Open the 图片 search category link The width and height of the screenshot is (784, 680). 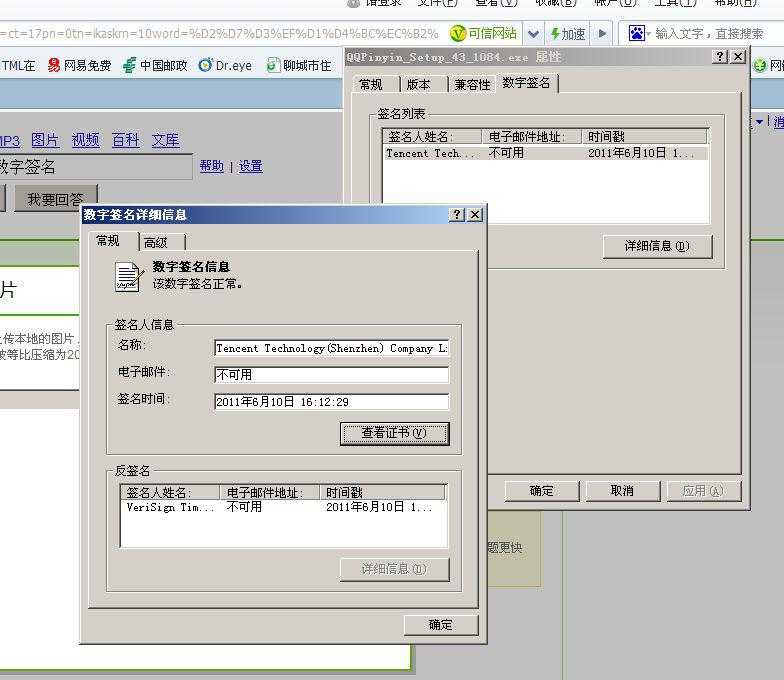tap(44, 140)
